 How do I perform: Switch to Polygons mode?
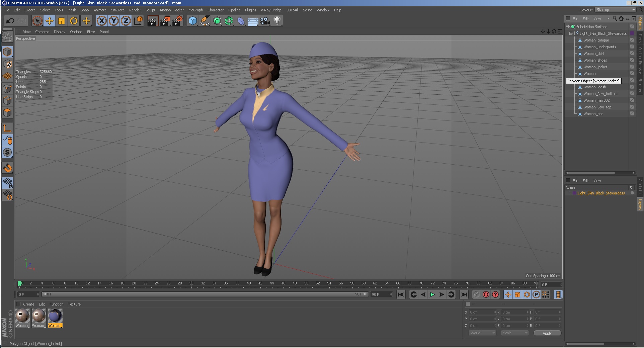coord(7,113)
